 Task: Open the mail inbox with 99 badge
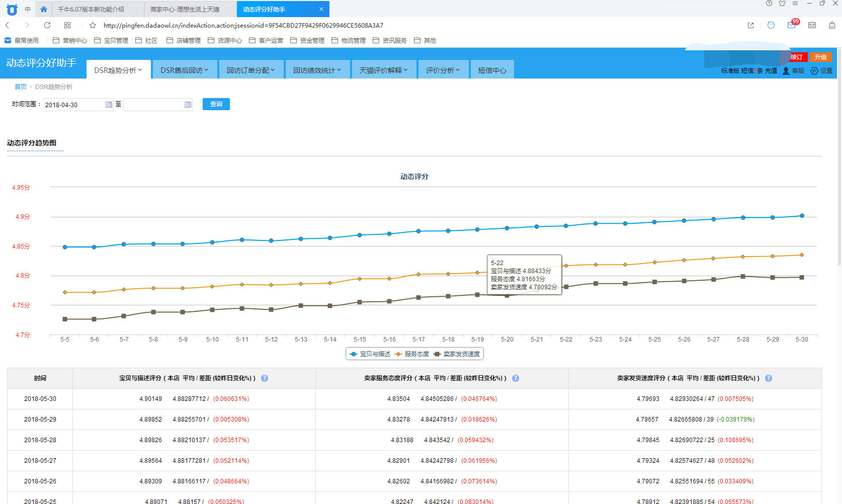[791, 25]
